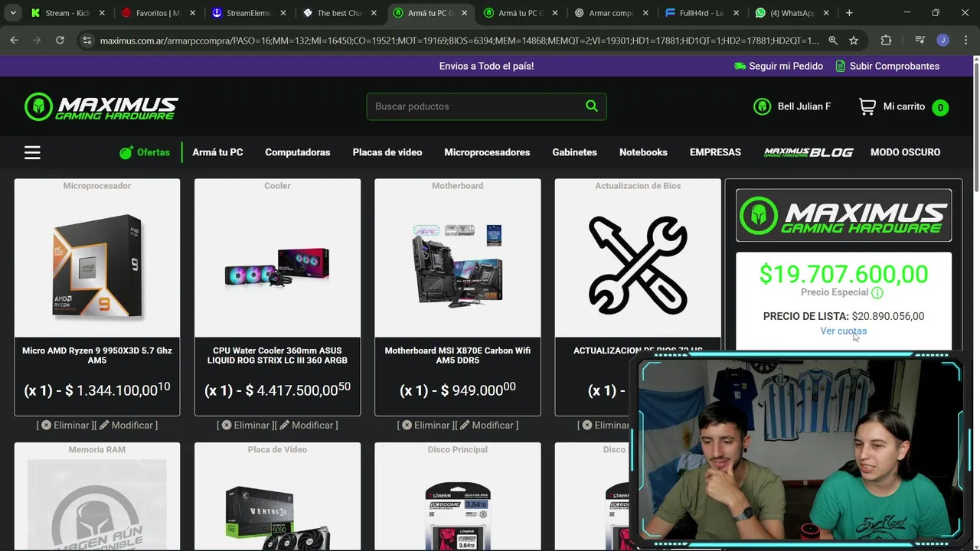The width and height of the screenshot is (980, 551).
Task: Open EMPRESAS menu item
Action: 715,152
